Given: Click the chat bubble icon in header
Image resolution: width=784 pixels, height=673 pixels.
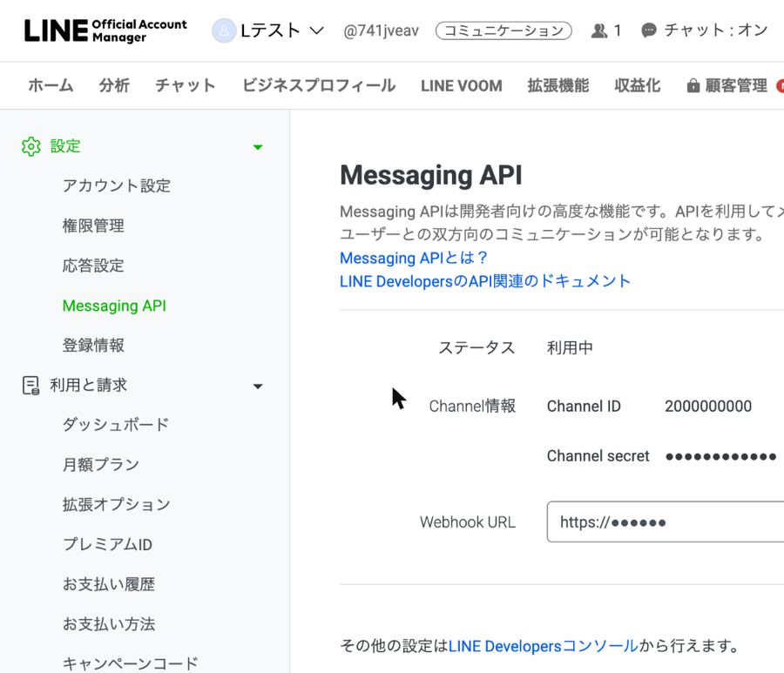Looking at the screenshot, I should (x=648, y=31).
